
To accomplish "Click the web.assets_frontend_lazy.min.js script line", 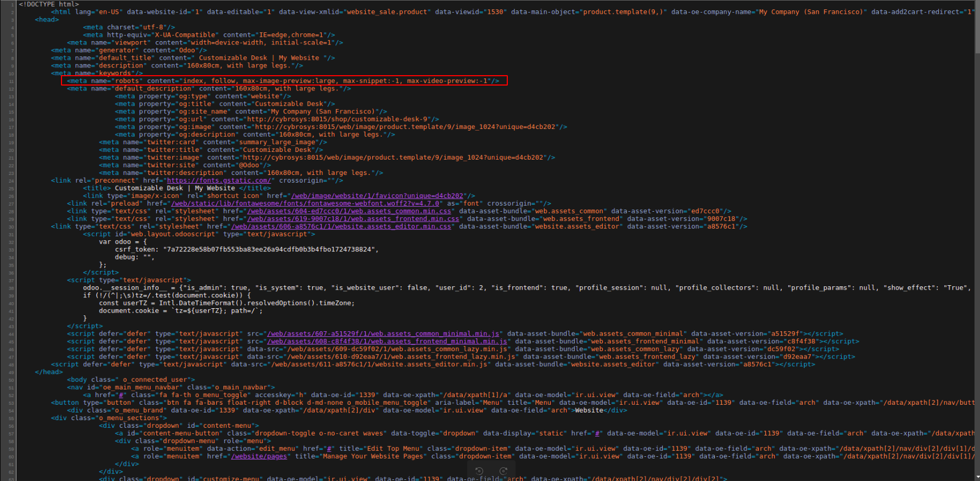I will [x=461, y=356].
